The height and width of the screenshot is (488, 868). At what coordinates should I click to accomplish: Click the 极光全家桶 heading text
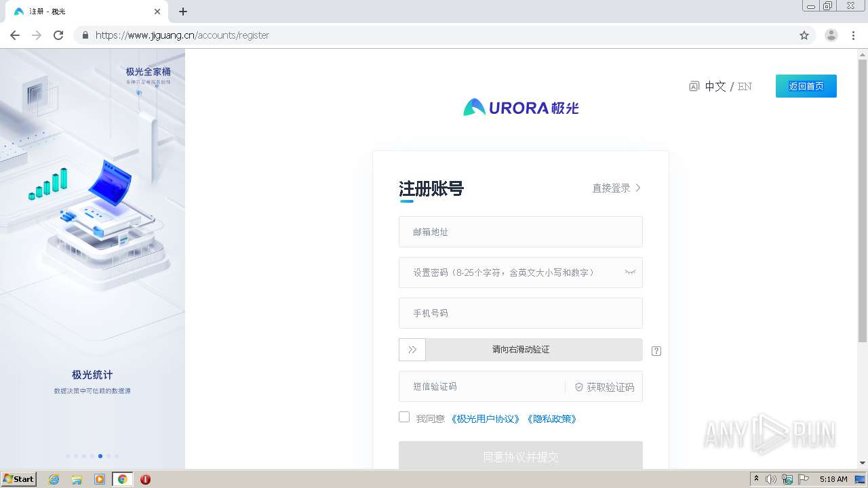[148, 71]
